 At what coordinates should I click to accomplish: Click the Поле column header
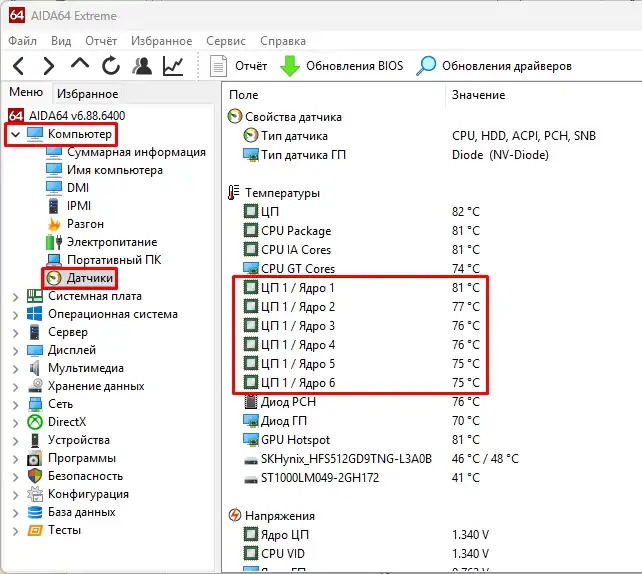point(244,95)
